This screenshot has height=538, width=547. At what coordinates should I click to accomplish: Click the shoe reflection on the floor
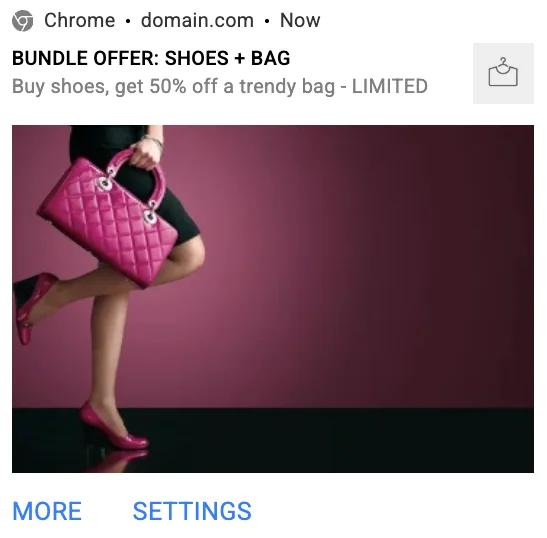119,461
